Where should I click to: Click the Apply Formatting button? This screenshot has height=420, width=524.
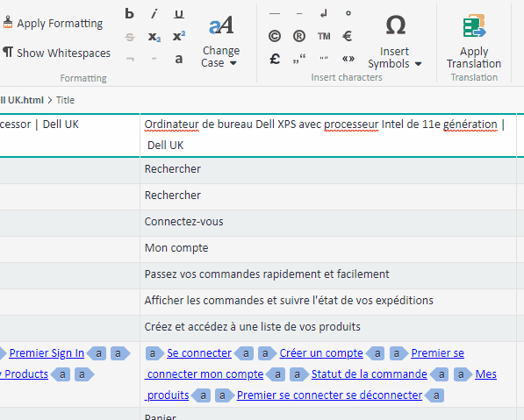54,23
